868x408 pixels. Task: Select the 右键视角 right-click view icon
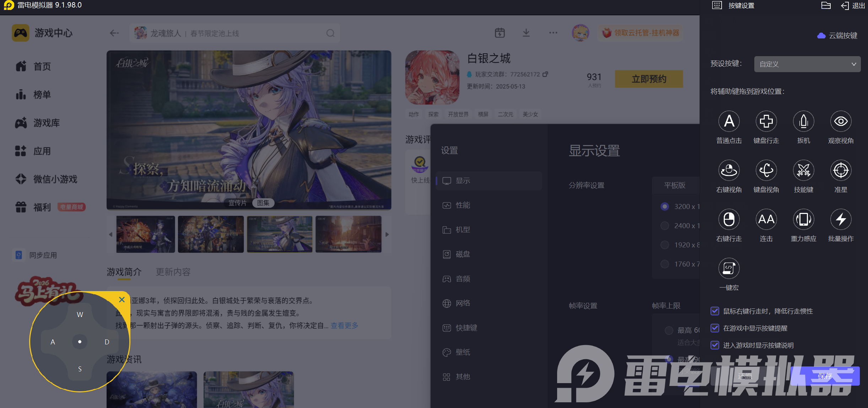[729, 170]
